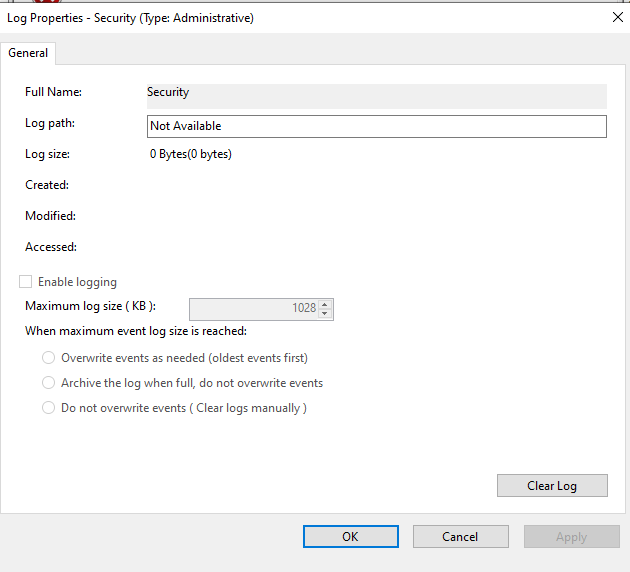Click the maximum log size value box
This screenshot has width=630, height=572.
pos(254,308)
